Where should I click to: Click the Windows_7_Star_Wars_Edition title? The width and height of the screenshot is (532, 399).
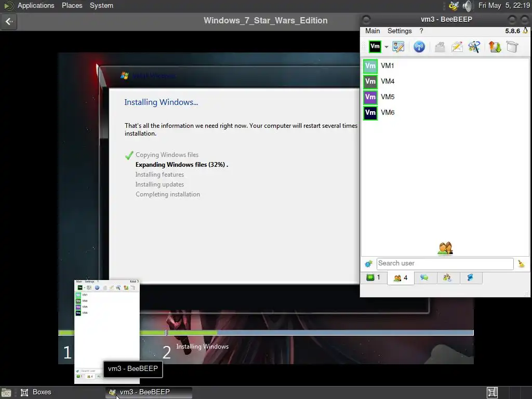coord(265,20)
